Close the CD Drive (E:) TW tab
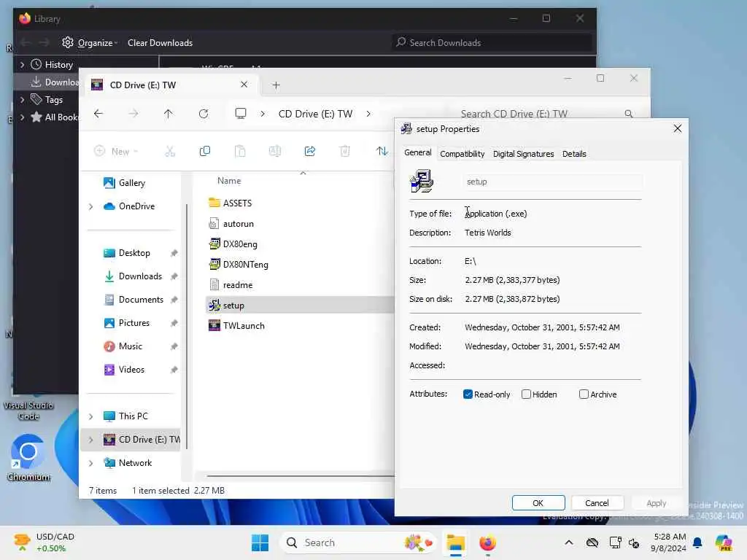747x560 pixels. coord(244,85)
